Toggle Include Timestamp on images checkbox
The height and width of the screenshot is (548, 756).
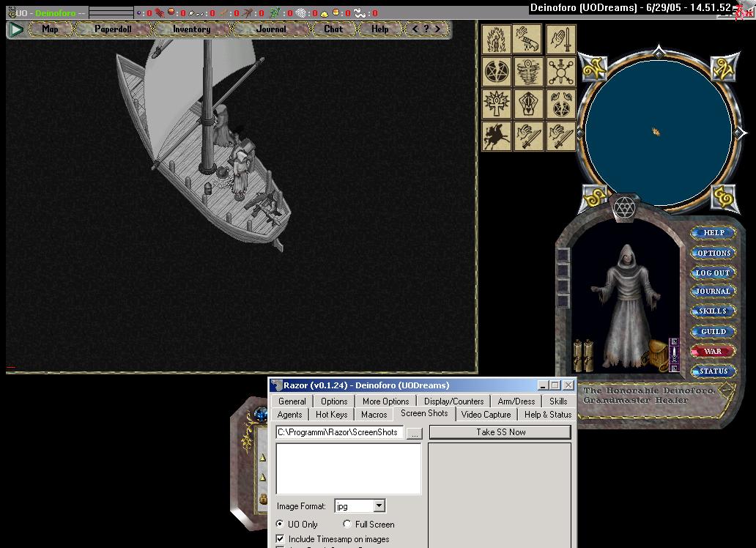[x=281, y=539]
